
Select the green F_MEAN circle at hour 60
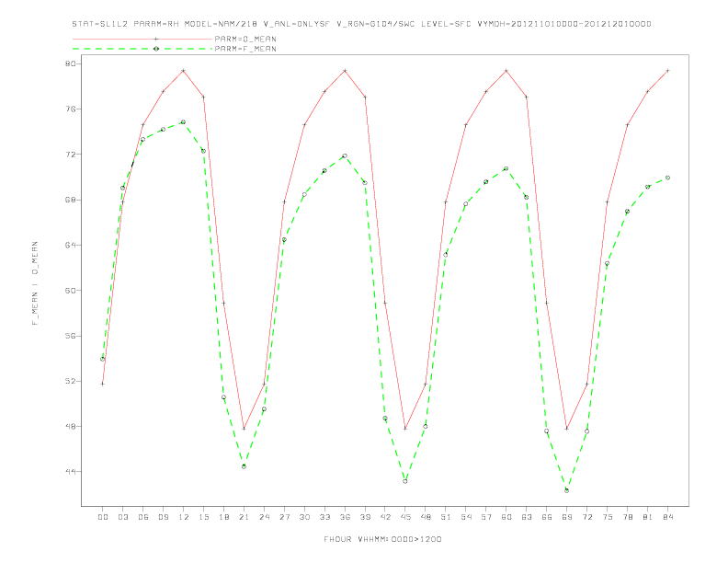click(x=506, y=168)
